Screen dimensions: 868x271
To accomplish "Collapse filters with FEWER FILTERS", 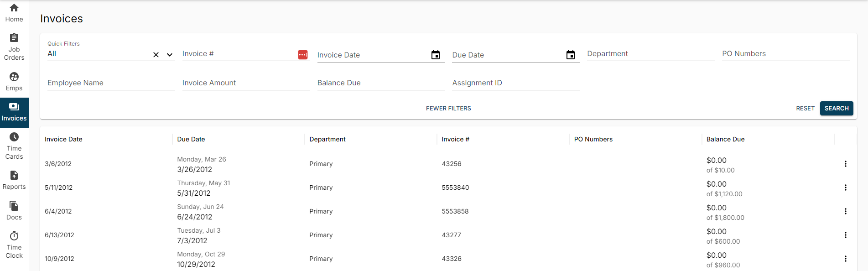I will pyautogui.click(x=448, y=108).
